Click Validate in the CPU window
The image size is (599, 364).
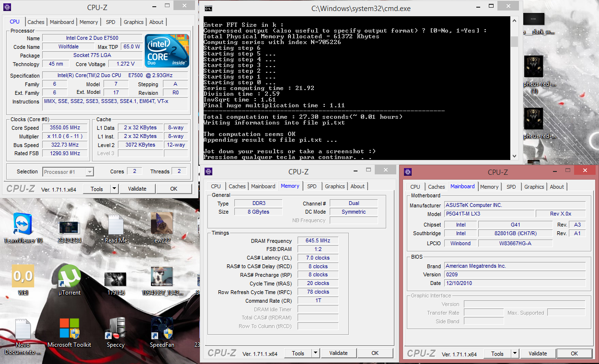(137, 189)
